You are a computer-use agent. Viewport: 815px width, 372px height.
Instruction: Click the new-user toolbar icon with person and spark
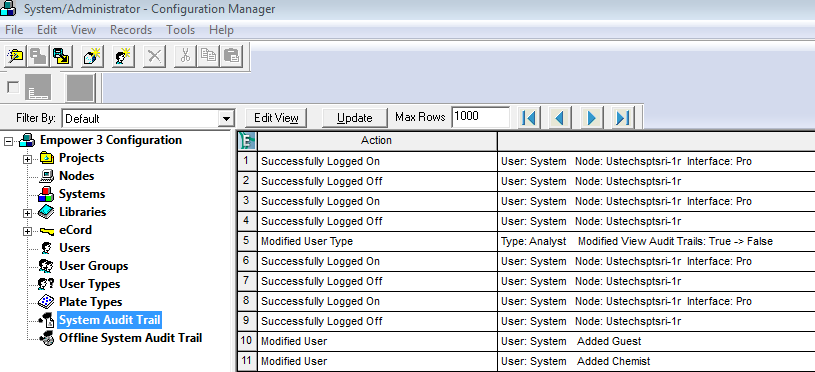click(124, 56)
